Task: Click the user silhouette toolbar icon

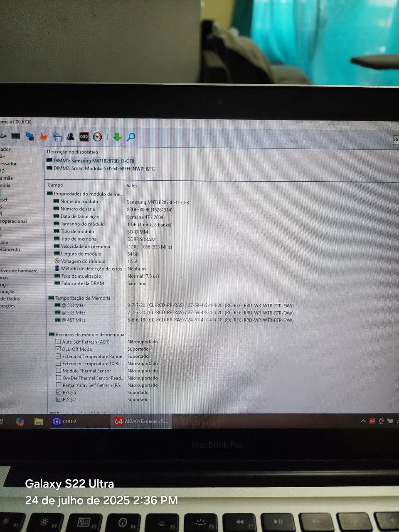Action: (70, 137)
